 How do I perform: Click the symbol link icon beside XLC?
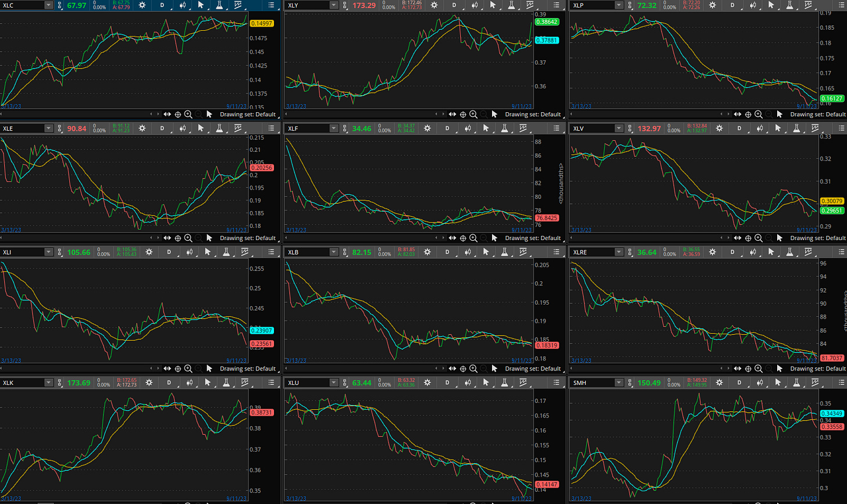click(x=59, y=5)
